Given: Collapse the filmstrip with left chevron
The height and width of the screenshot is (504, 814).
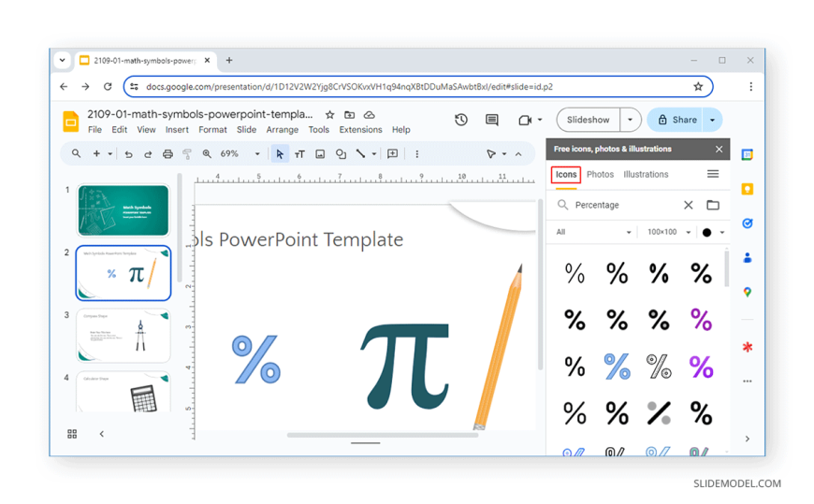Looking at the screenshot, I should coord(102,434).
